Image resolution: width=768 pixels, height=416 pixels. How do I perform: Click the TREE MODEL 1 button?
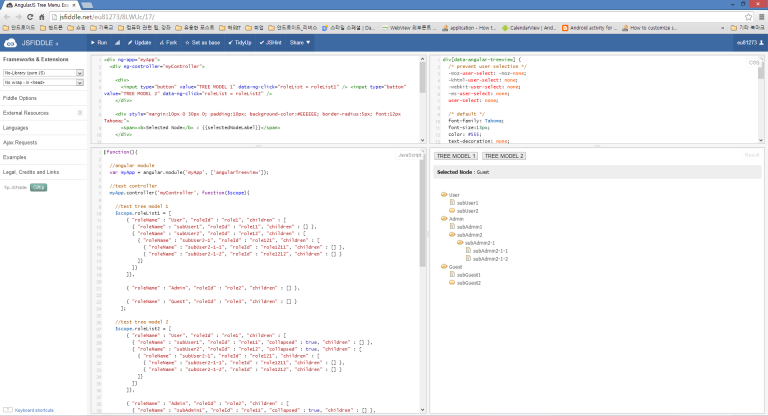pyautogui.click(x=455, y=156)
